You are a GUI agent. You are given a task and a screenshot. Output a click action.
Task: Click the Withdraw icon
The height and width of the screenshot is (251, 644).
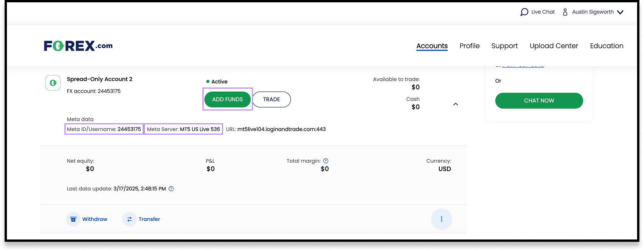tap(73, 219)
